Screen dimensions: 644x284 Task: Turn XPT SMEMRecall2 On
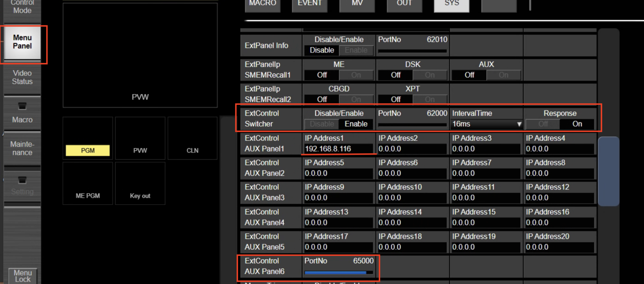[430, 99]
